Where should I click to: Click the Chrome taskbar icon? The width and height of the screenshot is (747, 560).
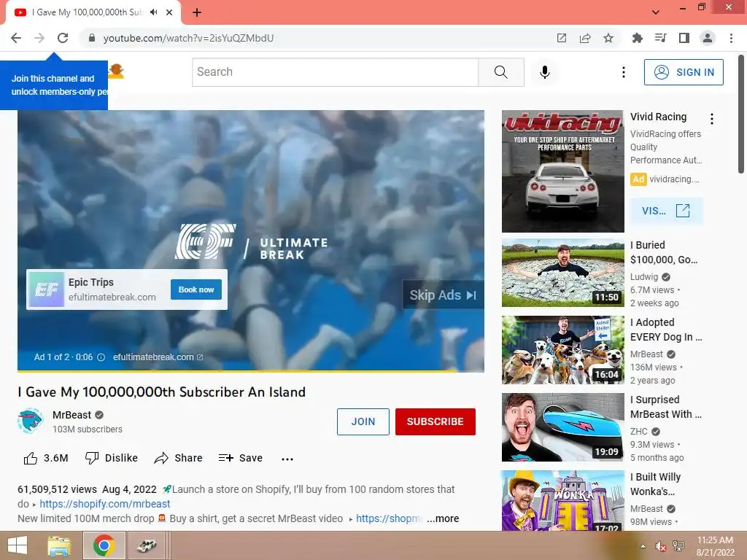[x=104, y=545]
